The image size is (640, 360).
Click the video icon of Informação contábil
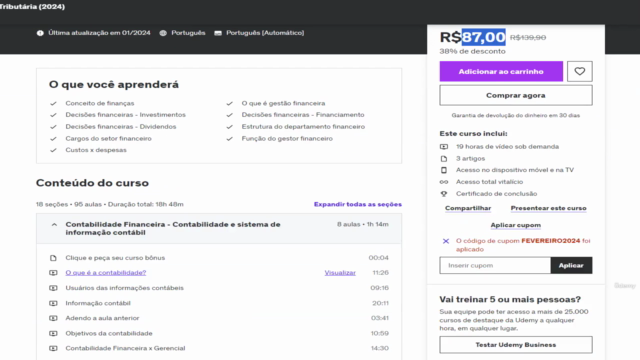click(53, 303)
